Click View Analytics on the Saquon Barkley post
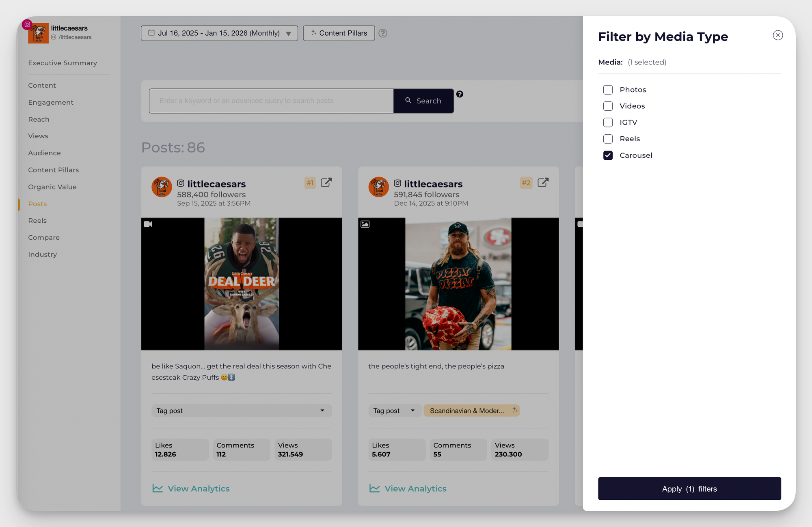Viewport: 812px width, 527px height. point(199,488)
